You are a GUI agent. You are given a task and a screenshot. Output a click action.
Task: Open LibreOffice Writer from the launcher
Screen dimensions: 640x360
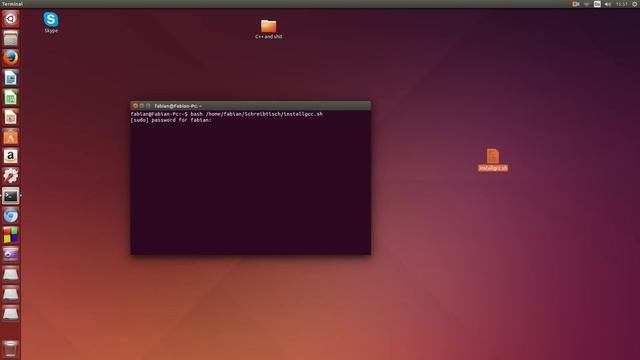tap(11, 78)
